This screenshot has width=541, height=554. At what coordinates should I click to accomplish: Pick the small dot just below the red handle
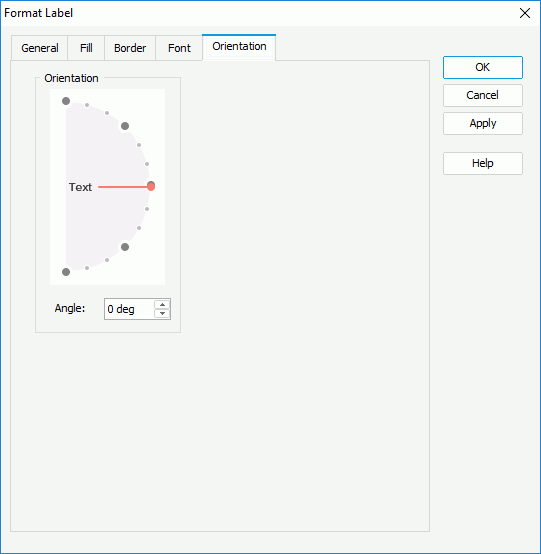click(147, 209)
